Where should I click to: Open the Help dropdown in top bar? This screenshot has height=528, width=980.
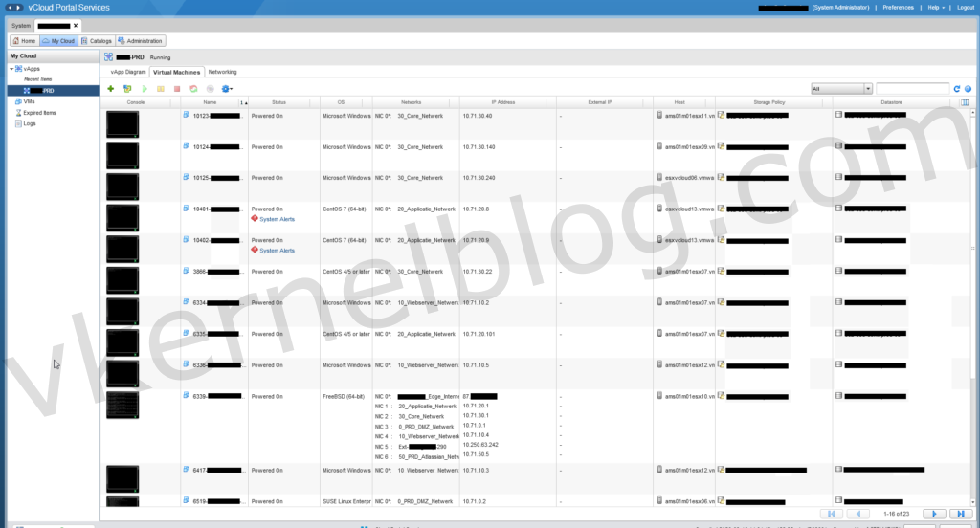click(x=936, y=8)
